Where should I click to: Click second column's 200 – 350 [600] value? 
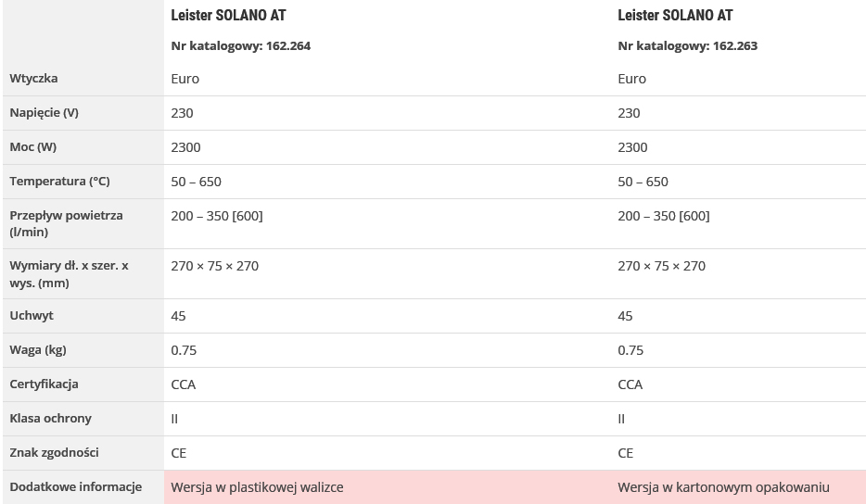point(663,216)
